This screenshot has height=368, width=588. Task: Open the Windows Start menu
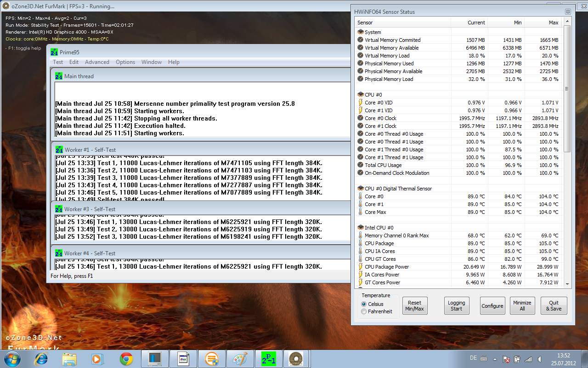12,359
